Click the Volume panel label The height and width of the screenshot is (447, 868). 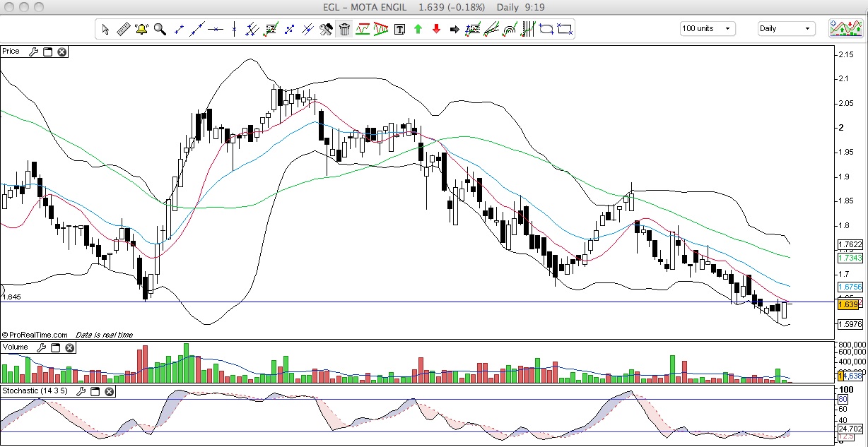click(x=16, y=348)
